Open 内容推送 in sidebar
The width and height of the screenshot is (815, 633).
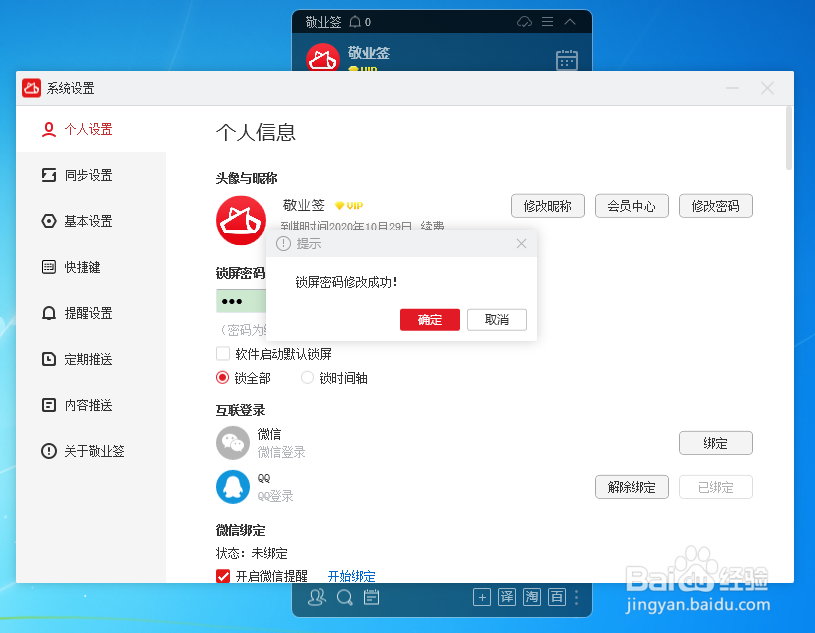click(x=91, y=405)
